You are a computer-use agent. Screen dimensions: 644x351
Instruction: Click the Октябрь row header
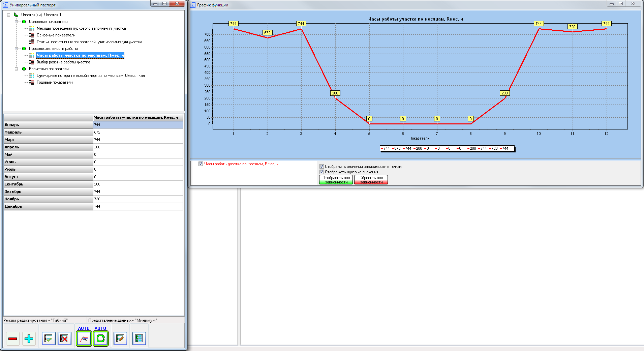coord(48,192)
